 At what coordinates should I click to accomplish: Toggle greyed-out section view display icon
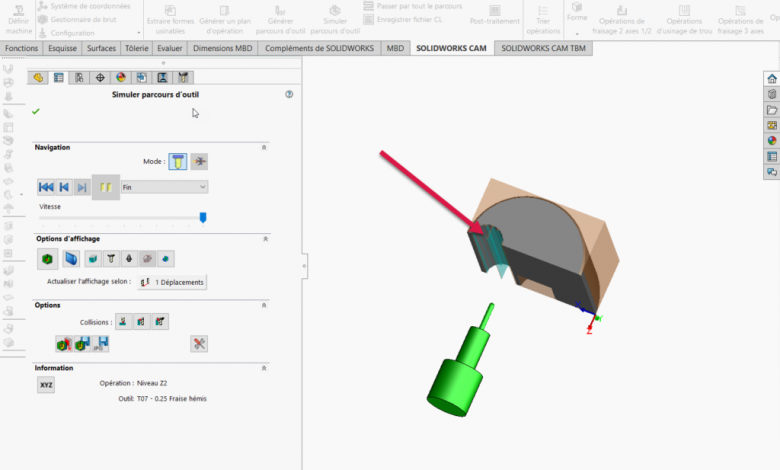pos(147,259)
